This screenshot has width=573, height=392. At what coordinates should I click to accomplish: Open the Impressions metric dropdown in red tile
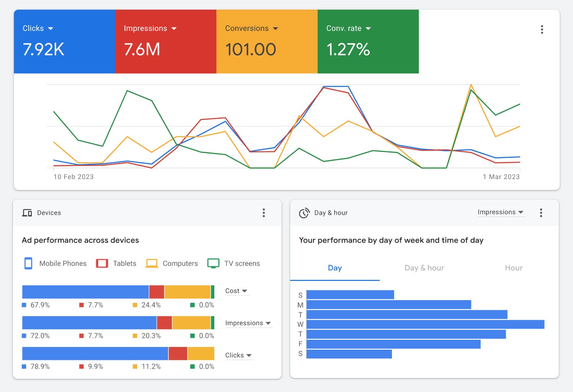[x=150, y=29]
